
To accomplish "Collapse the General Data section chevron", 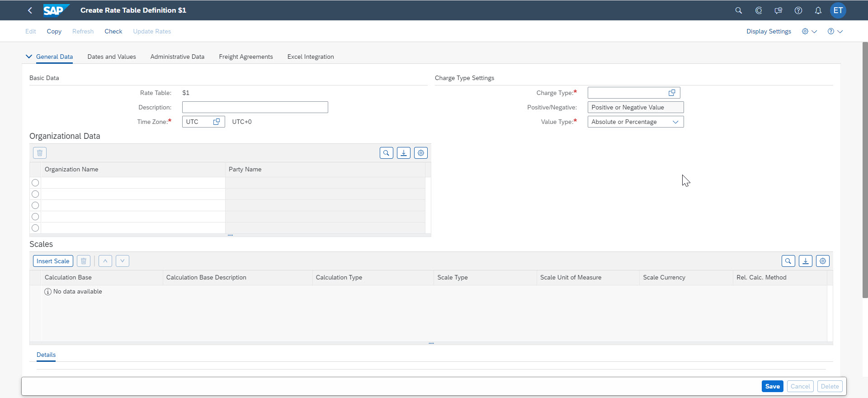I will point(29,57).
